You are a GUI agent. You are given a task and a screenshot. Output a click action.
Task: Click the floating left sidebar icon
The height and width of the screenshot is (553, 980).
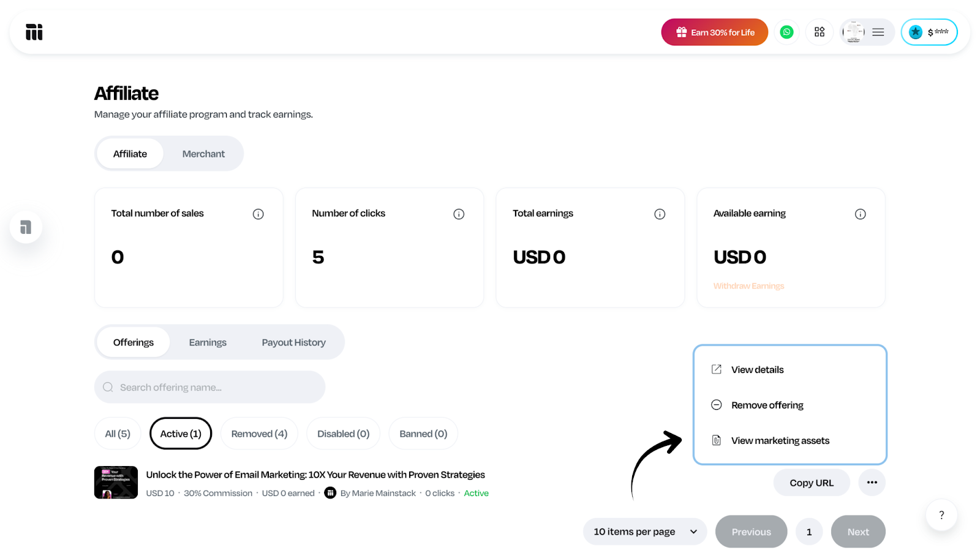(26, 227)
